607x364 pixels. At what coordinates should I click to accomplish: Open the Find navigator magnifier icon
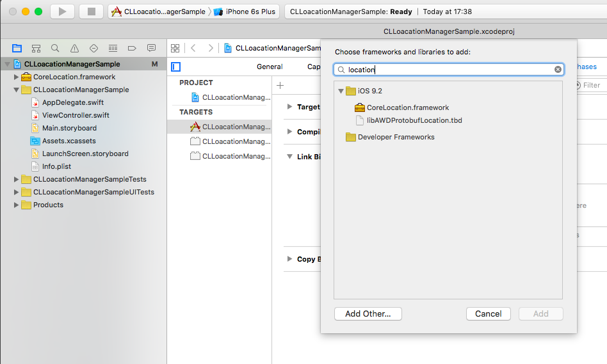[55, 48]
